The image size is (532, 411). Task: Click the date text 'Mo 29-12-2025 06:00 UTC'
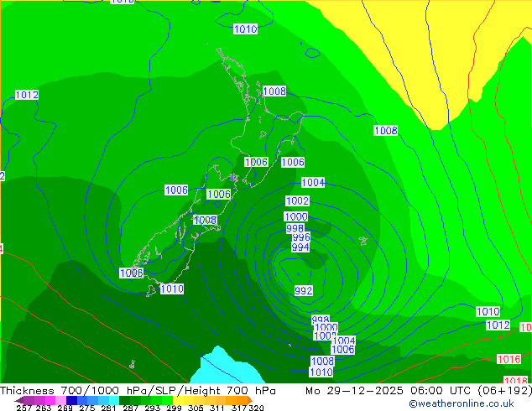tap(389, 391)
